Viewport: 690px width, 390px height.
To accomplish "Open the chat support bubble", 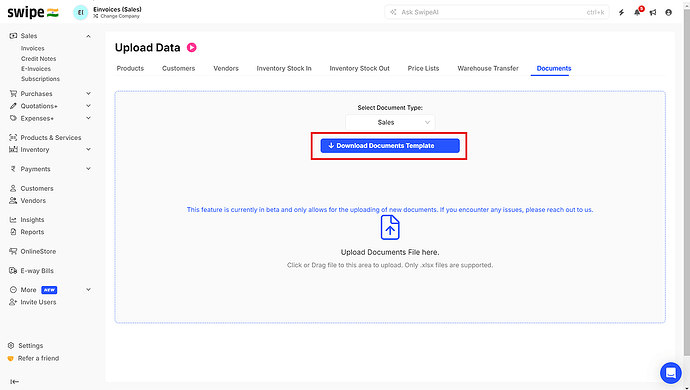I will pyautogui.click(x=671, y=373).
